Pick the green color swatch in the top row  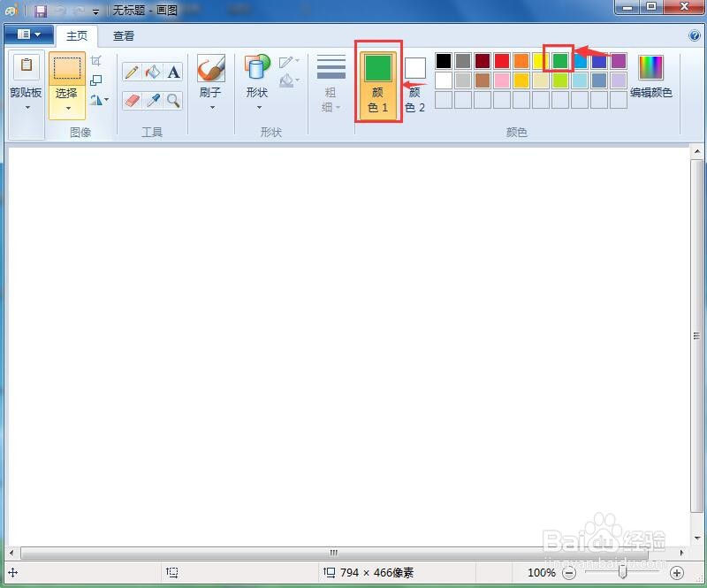pyautogui.click(x=559, y=61)
